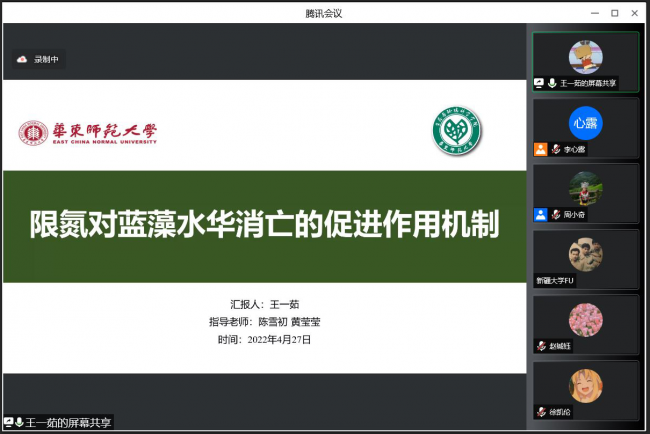650x434 pixels.
Task: Click the 录制中 recording status label
Action: [x=47, y=59]
